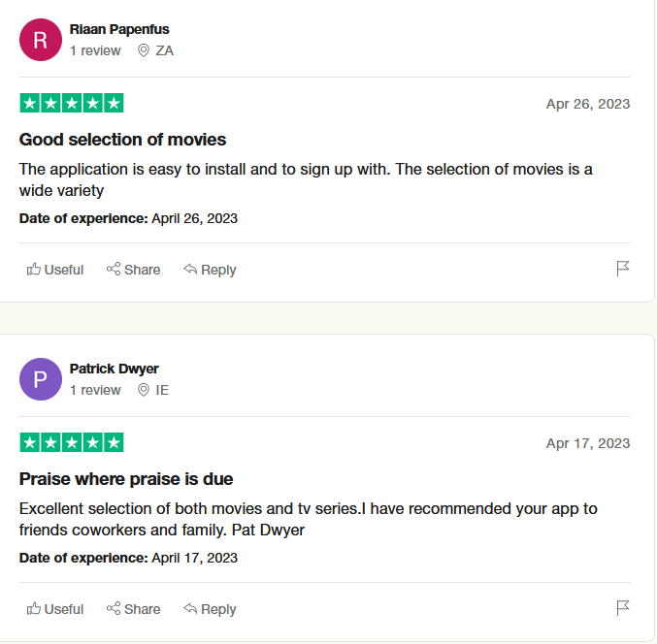Open the 'Good selection of movies' review title

pos(122,140)
